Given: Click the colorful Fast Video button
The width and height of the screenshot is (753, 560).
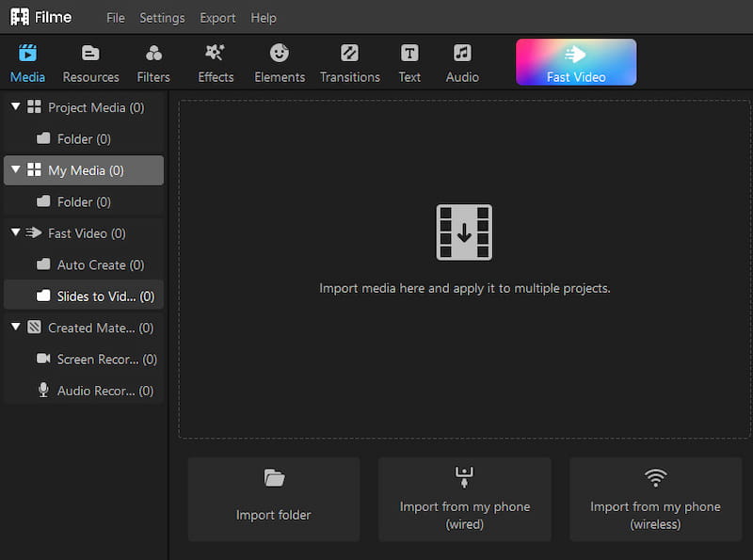Looking at the screenshot, I should coord(576,62).
